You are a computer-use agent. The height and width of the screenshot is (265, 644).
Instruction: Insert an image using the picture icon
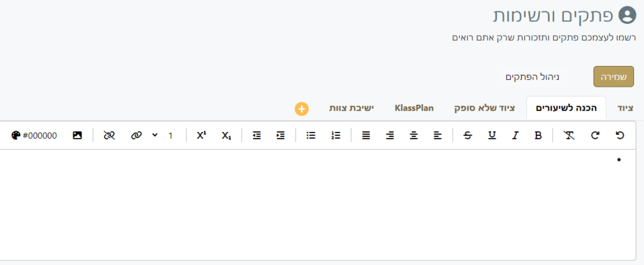point(77,135)
